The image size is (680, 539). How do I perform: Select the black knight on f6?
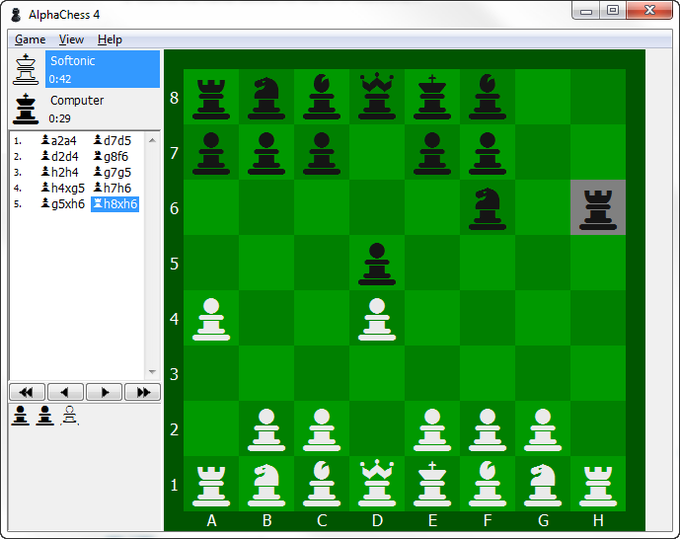coord(487,208)
